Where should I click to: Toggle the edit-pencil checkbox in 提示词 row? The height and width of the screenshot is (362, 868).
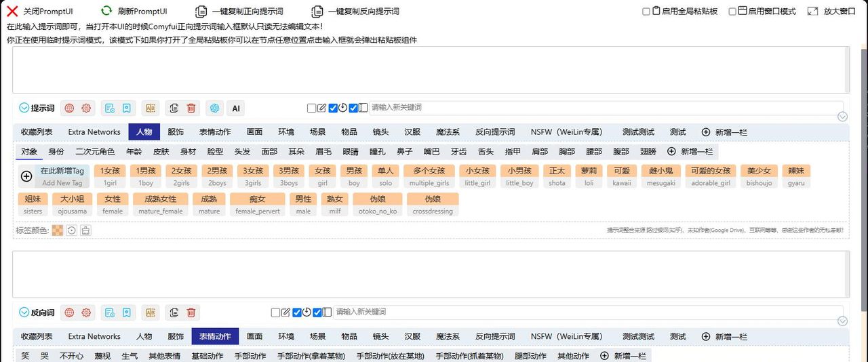point(311,108)
